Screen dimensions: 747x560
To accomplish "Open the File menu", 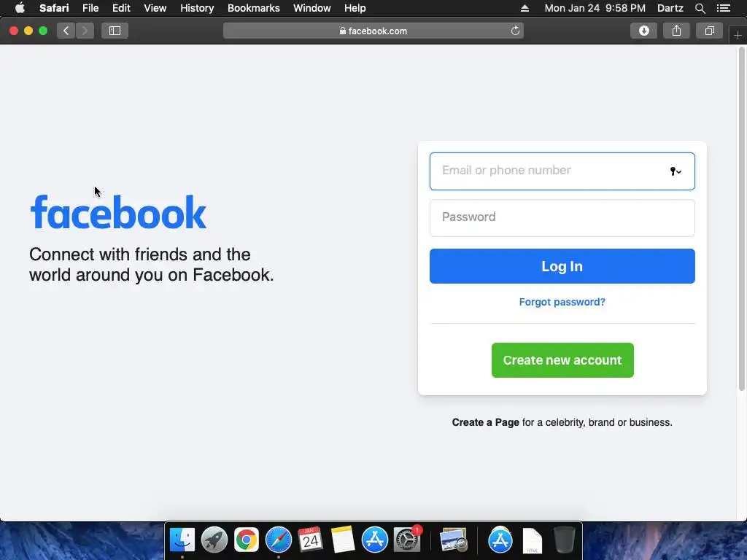I will pyautogui.click(x=90, y=8).
